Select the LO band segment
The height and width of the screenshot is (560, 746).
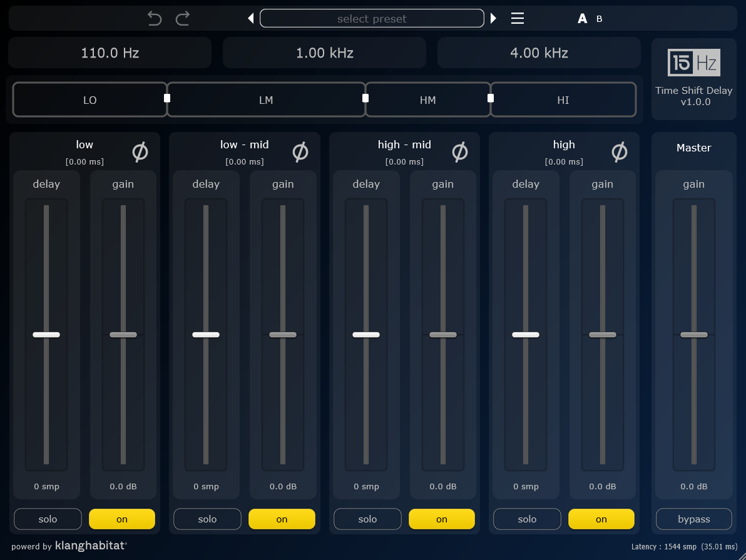tap(90, 100)
